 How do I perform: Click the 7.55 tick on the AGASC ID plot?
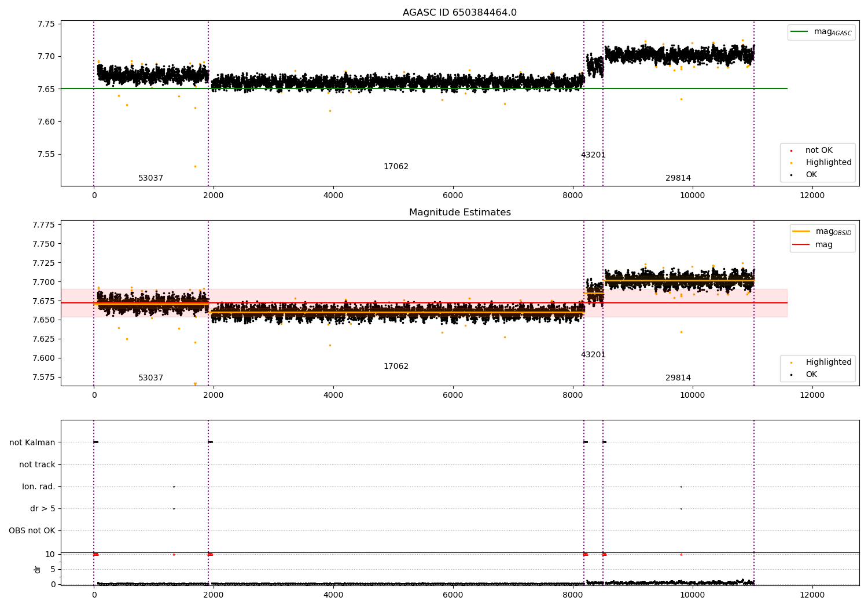46,155
